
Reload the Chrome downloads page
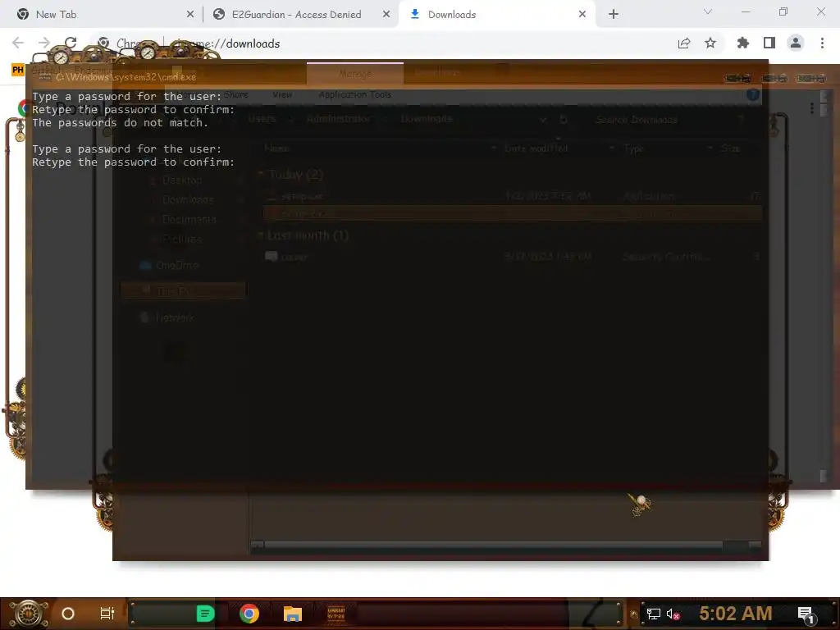click(71, 43)
